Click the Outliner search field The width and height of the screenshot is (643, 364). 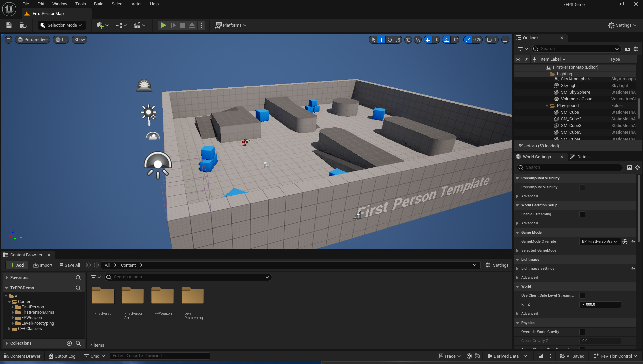576,49
